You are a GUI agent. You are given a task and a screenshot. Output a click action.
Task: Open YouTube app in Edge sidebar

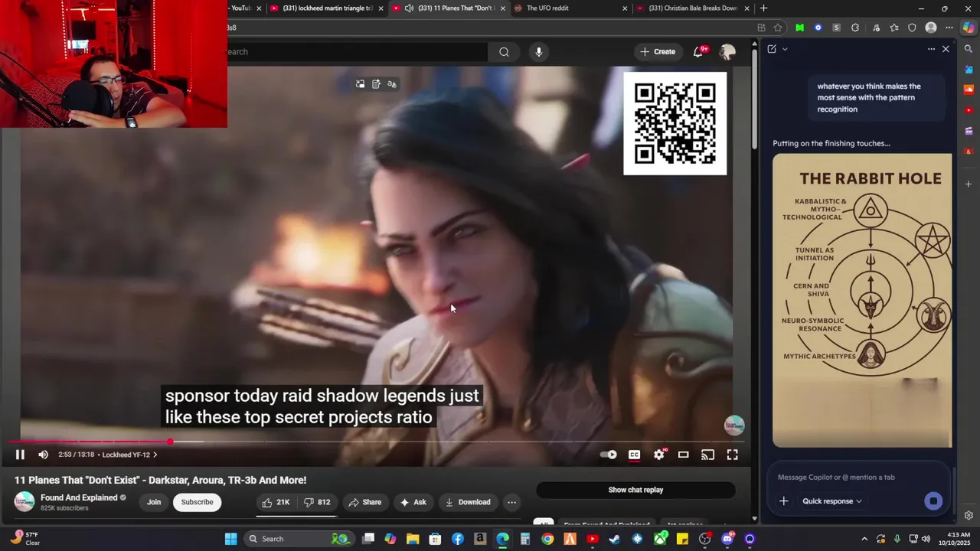click(969, 110)
